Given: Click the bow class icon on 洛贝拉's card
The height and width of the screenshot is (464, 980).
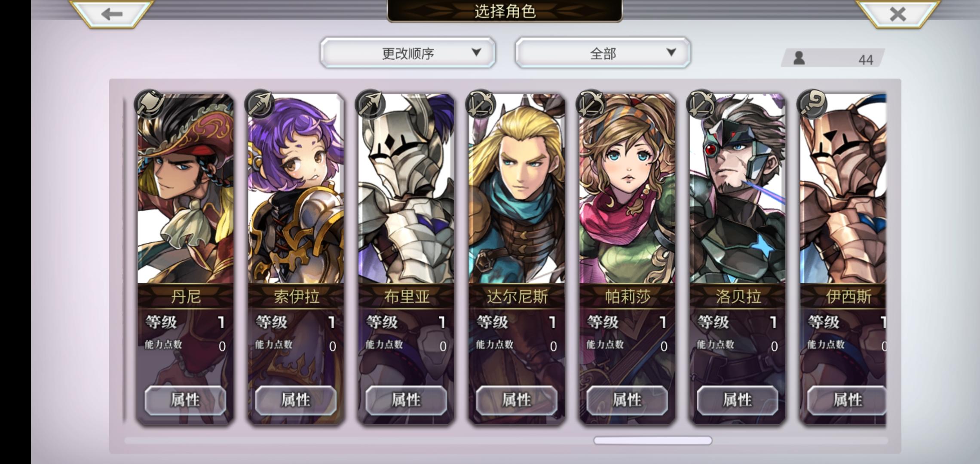Looking at the screenshot, I should click(701, 104).
